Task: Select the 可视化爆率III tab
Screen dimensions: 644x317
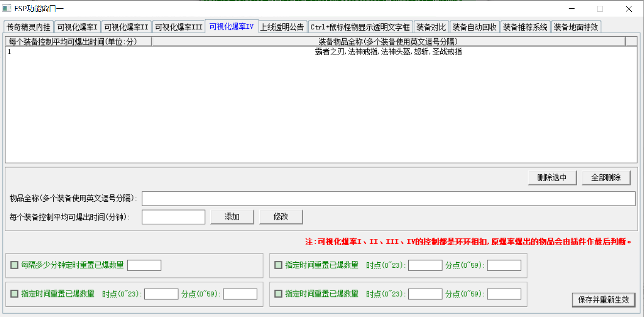Action: tap(178, 27)
